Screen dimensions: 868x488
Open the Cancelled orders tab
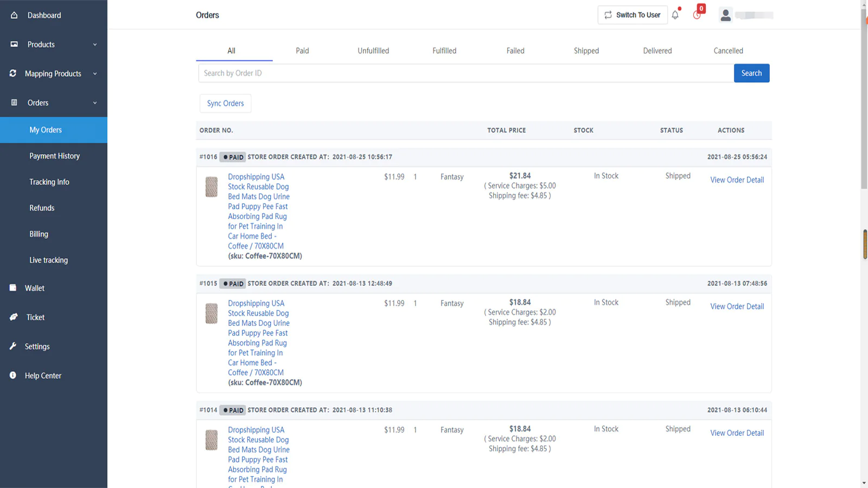(728, 51)
